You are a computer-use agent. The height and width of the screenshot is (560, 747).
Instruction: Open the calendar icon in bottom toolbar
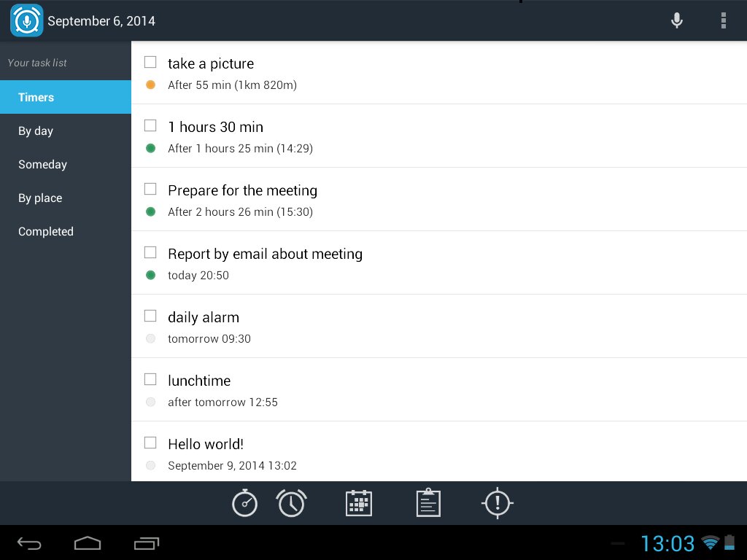click(358, 503)
